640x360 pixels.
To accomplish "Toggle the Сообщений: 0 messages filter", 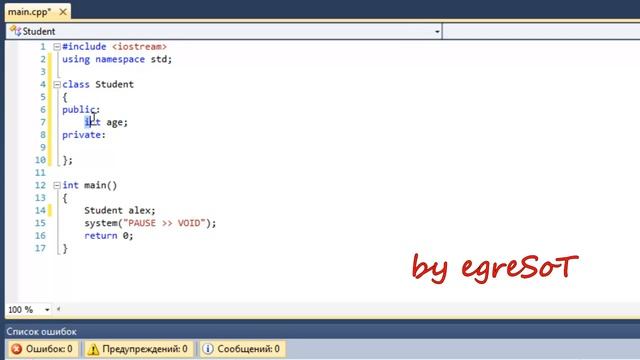I will [x=242, y=349].
